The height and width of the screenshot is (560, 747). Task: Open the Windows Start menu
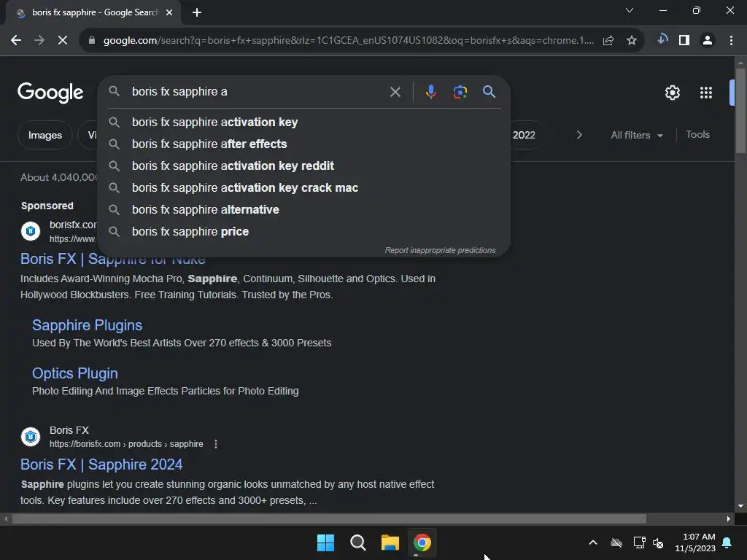point(326,542)
